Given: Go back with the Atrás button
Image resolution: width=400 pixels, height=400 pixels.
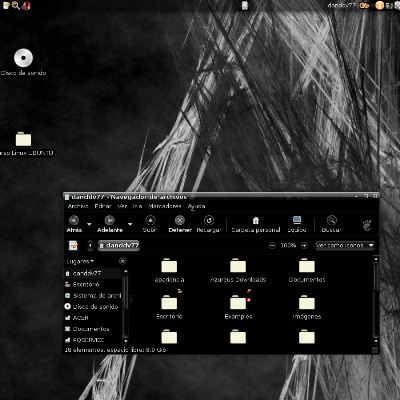Looking at the screenshot, I should [74, 224].
